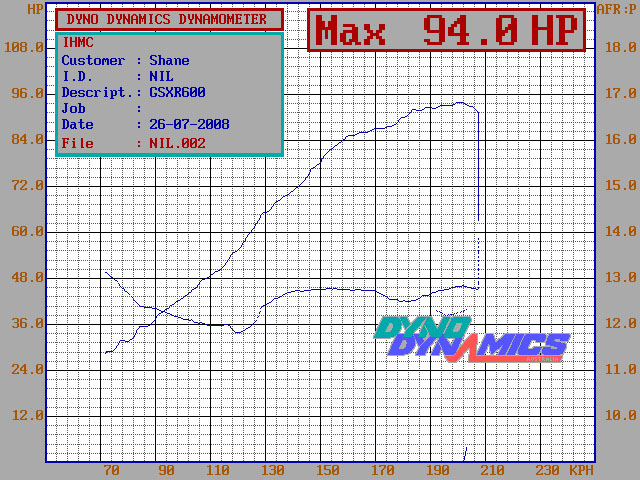
Task: Click the air-fuel ratio curve start near 70 KPH
Action: tap(106, 272)
